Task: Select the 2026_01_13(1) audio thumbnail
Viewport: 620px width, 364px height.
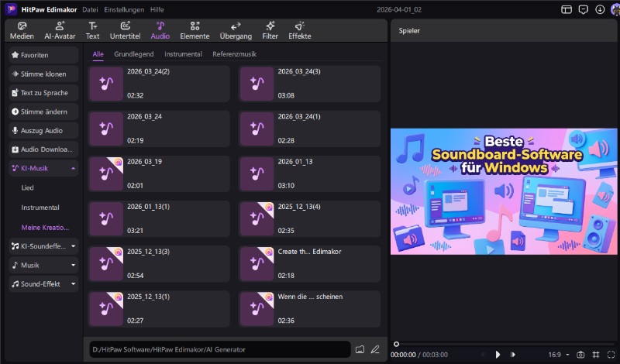Action: (106, 219)
